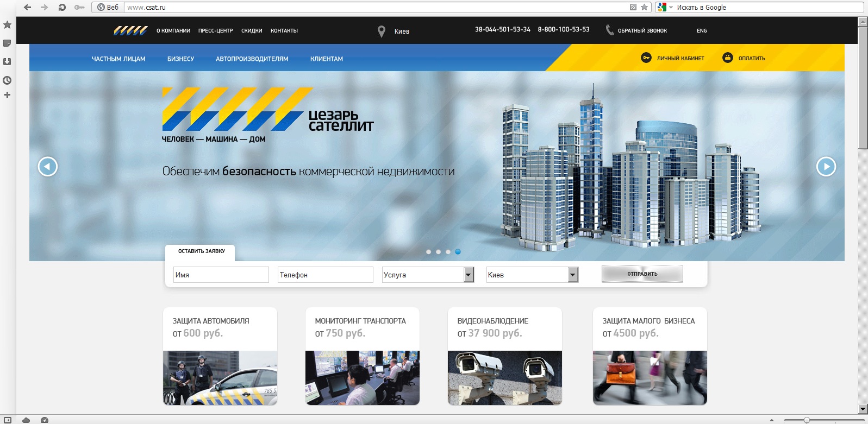868x424 pixels.
Task: Go back with the browser back arrow
Action: click(27, 7)
